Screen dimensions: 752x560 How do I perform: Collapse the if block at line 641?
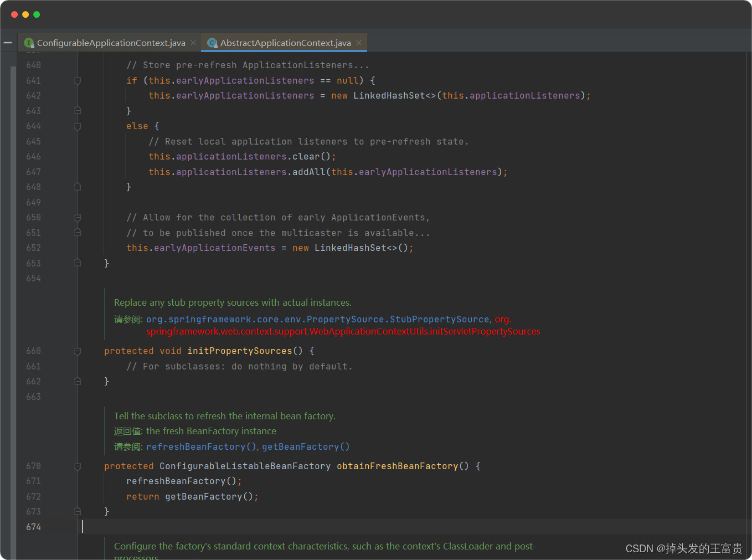tap(78, 80)
